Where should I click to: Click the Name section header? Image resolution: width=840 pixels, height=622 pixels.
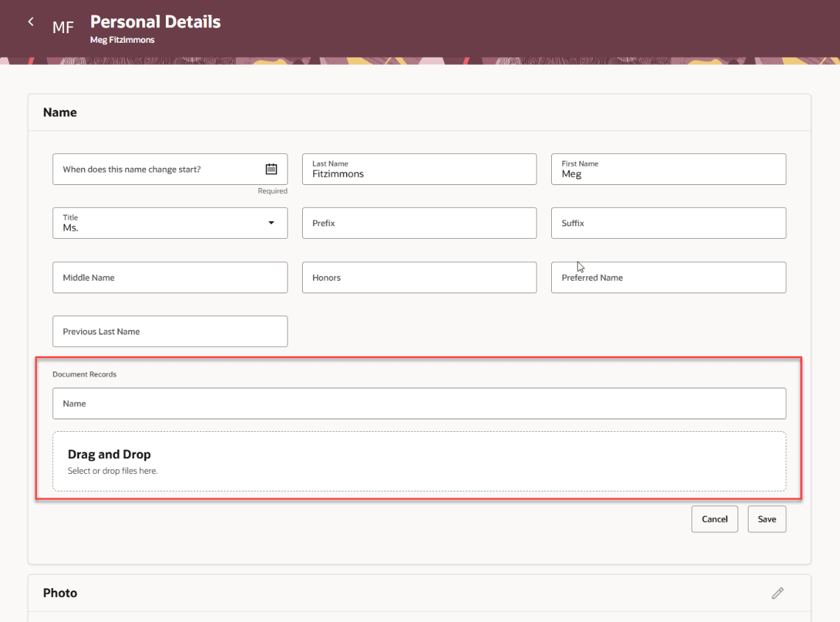(60, 112)
